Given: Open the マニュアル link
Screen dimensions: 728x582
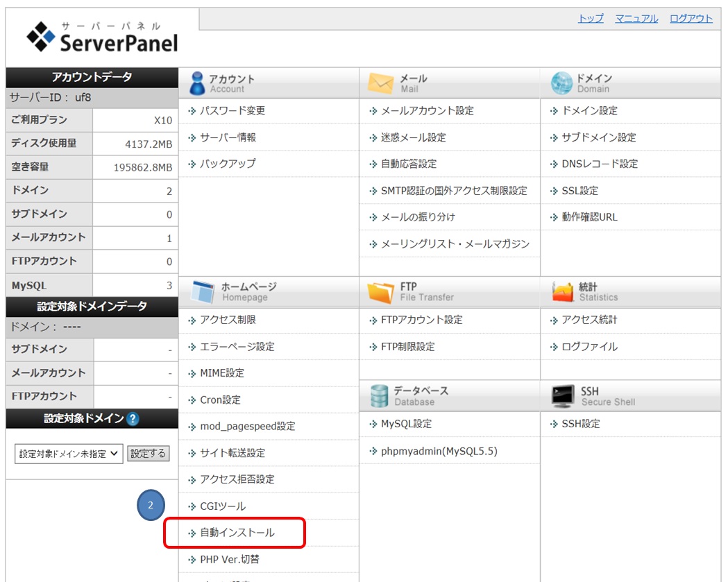Looking at the screenshot, I should pos(636,19).
